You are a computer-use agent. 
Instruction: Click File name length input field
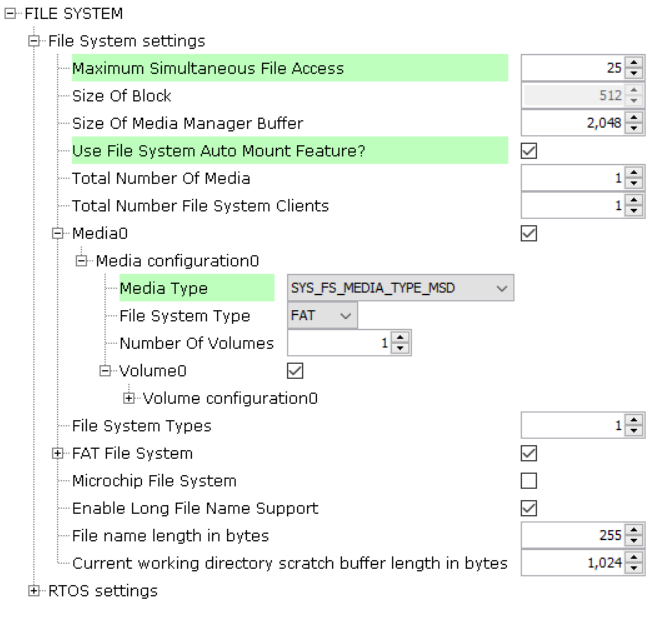[x=572, y=536]
